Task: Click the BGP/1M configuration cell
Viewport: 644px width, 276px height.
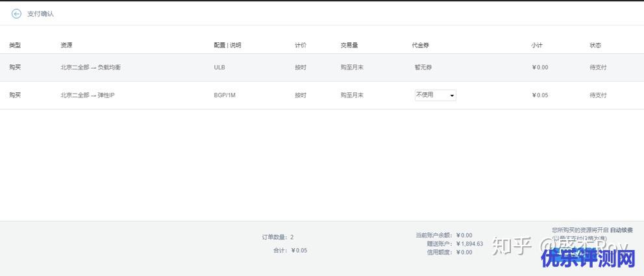Action: click(x=225, y=95)
